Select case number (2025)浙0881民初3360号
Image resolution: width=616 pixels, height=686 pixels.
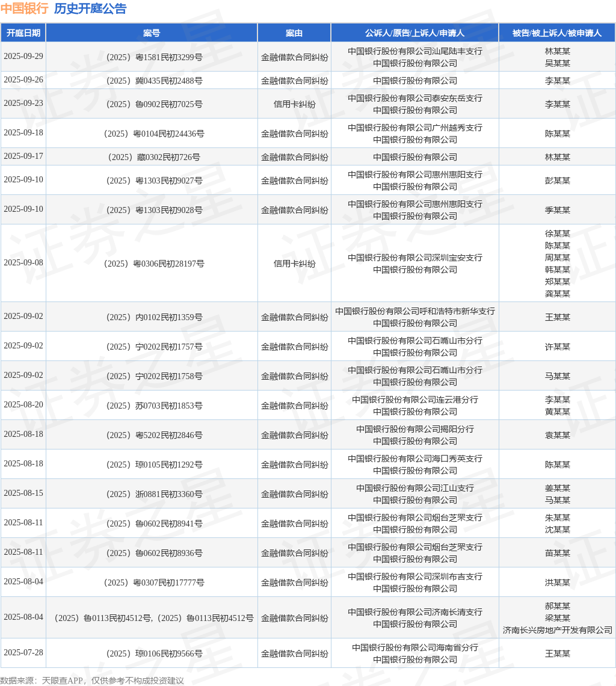(154, 495)
